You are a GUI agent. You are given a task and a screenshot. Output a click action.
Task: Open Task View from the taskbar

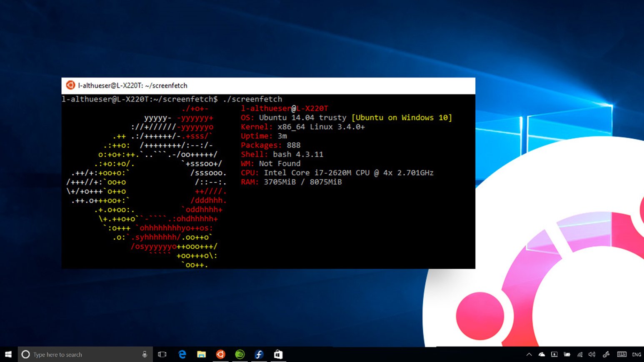click(162, 355)
